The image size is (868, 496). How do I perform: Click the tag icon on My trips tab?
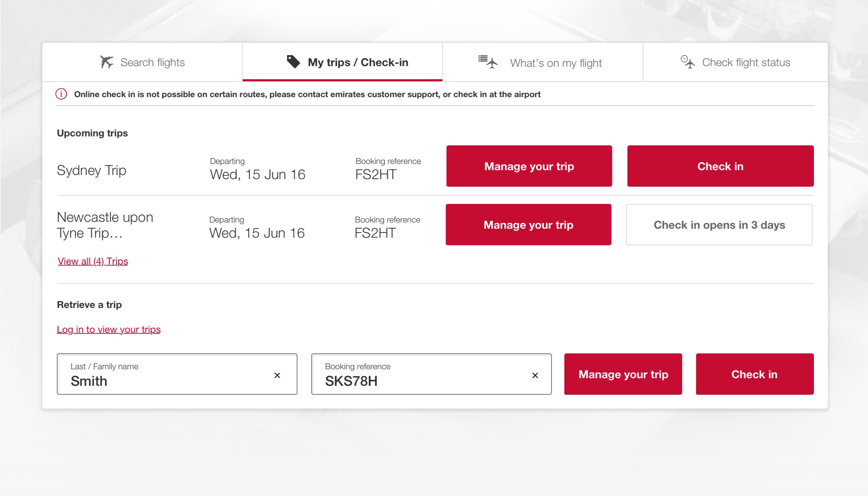(x=293, y=62)
